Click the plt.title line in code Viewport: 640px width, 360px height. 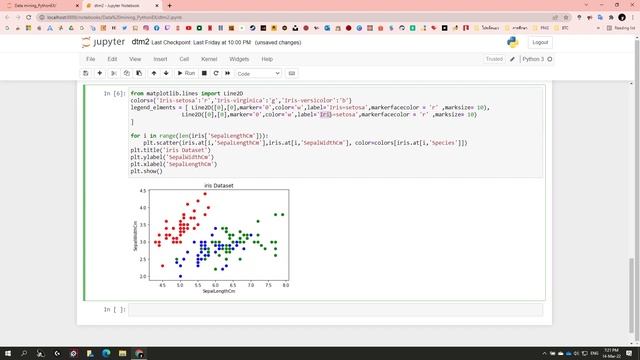pyautogui.click(x=171, y=150)
